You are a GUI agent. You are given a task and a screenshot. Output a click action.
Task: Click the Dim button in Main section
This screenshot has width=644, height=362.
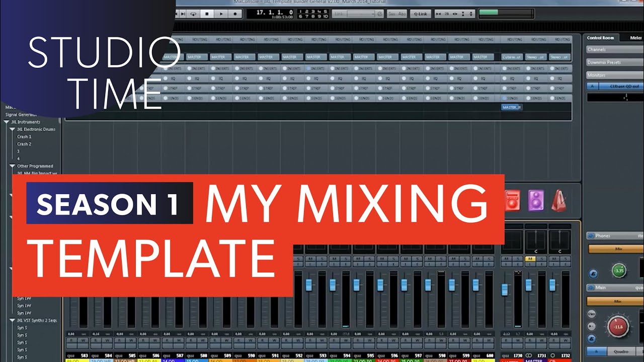(592, 314)
